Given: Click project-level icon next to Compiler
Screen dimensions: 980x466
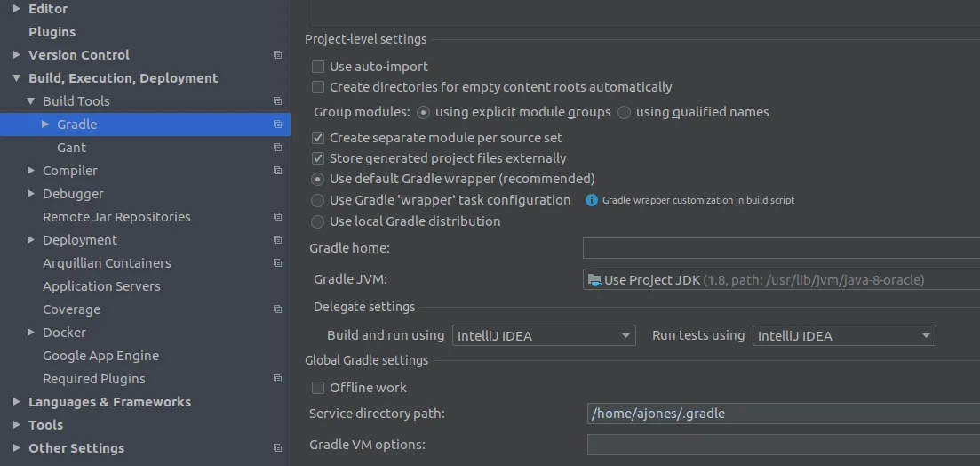Looking at the screenshot, I should click(x=277, y=171).
